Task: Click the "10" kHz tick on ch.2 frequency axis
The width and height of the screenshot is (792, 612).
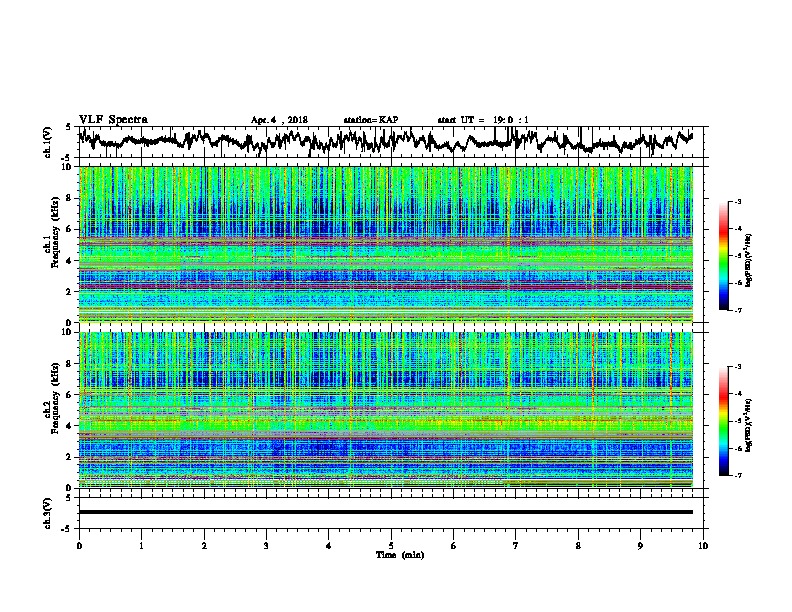Action: [68, 332]
